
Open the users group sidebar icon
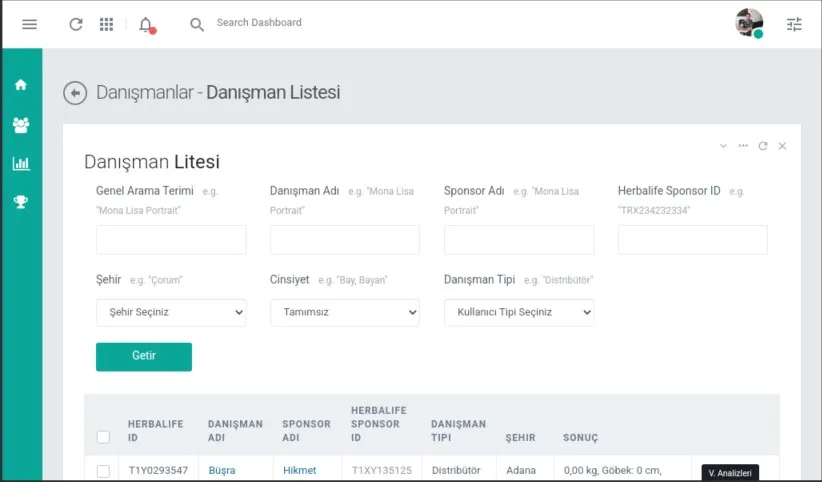(x=21, y=125)
